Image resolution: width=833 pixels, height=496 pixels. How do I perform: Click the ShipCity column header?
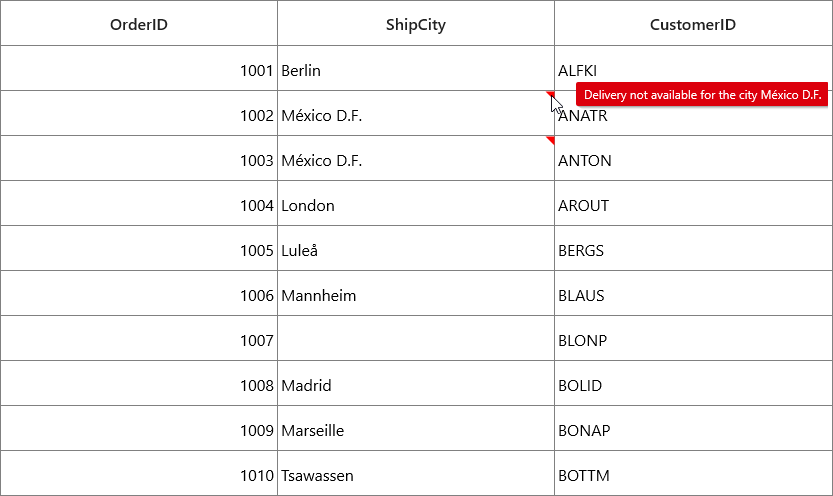tap(416, 23)
